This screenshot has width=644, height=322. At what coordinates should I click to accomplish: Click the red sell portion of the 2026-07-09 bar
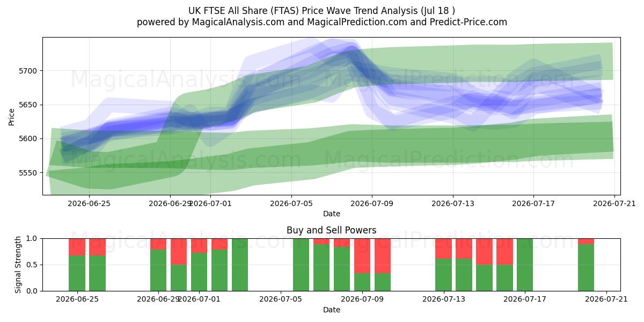362,256
